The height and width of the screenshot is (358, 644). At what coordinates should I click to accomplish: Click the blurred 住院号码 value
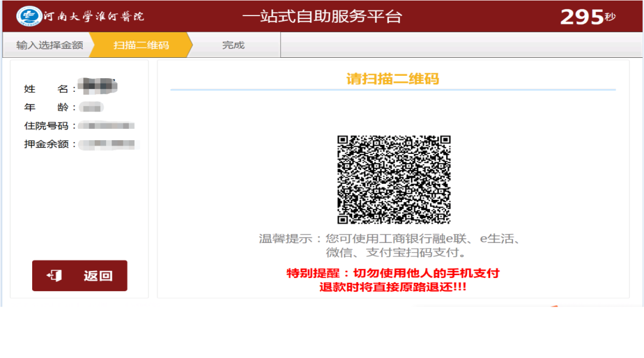107,126
